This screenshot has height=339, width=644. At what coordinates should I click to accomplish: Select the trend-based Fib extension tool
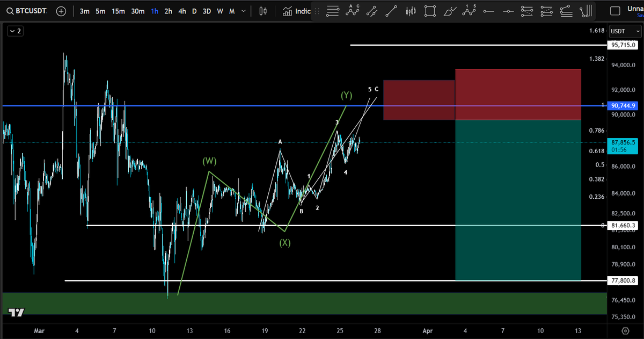pos(527,10)
